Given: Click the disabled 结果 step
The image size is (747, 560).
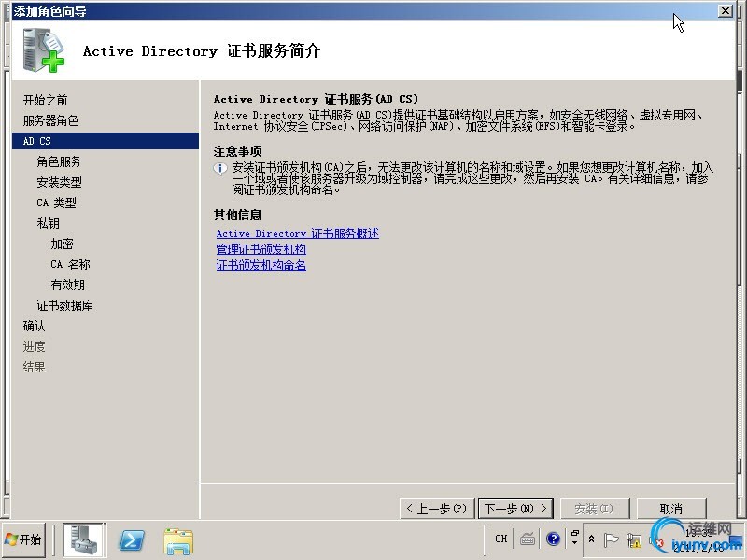Looking at the screenshot, I should (34, 367).
